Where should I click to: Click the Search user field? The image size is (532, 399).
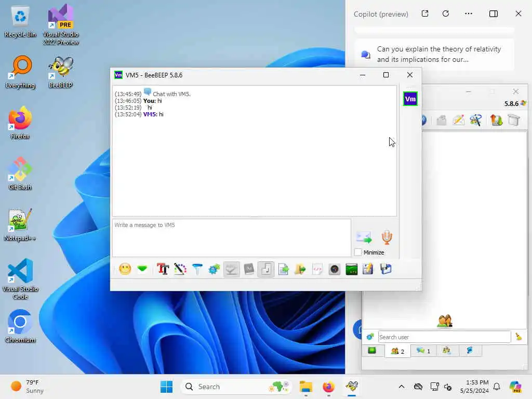click(445, 337)
